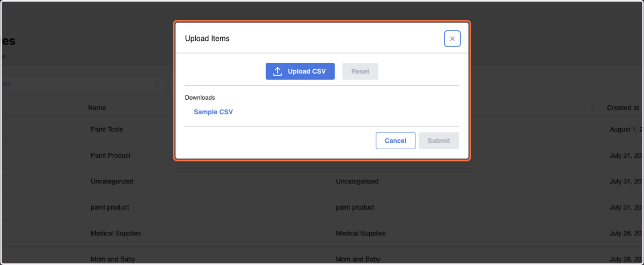
Task: Select the Paint Tools row name
Action: click(107, 129)
